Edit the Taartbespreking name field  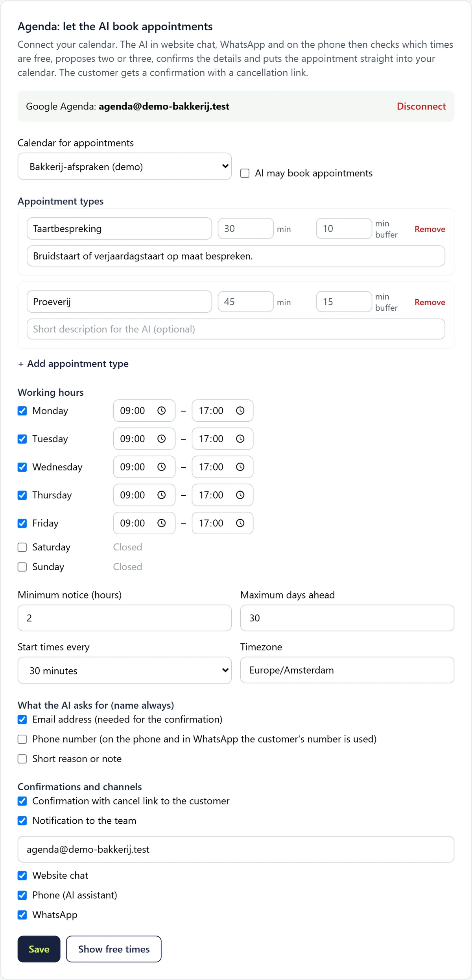(x=119, y=229)
